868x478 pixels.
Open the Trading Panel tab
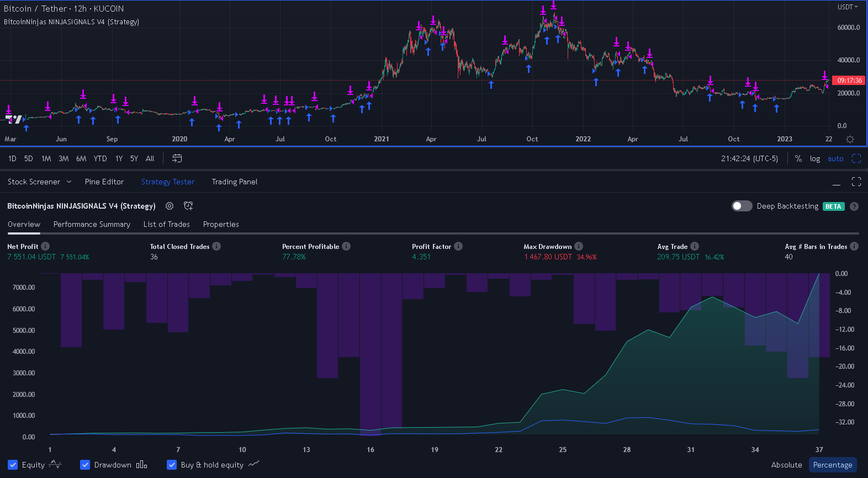point(235,182)
